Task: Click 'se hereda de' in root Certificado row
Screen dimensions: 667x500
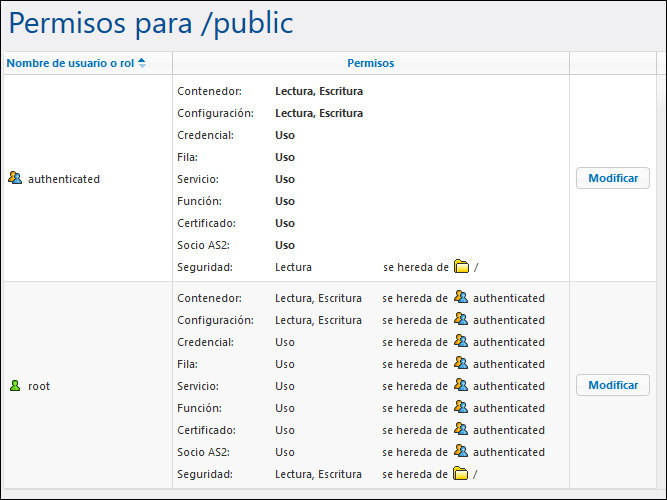Action: [x=415, y=430]
